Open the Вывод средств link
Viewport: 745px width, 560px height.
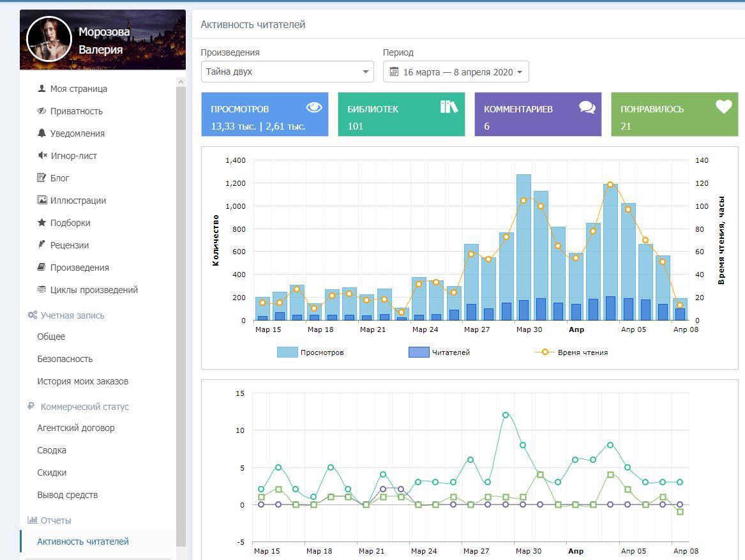67,495
